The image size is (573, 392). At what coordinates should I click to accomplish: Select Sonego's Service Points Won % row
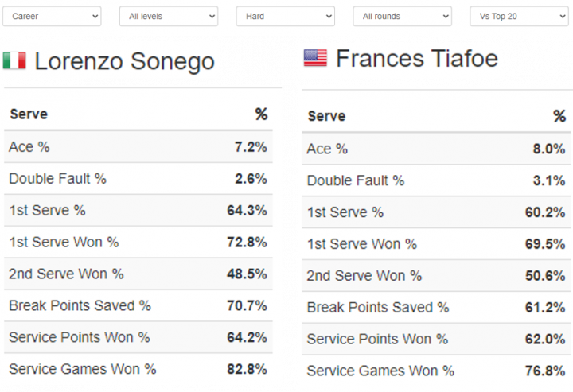point(138,337)
